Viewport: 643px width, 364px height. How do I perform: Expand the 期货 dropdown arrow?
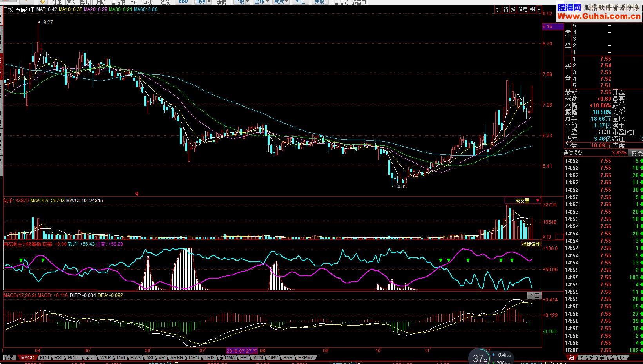(287, 2)
